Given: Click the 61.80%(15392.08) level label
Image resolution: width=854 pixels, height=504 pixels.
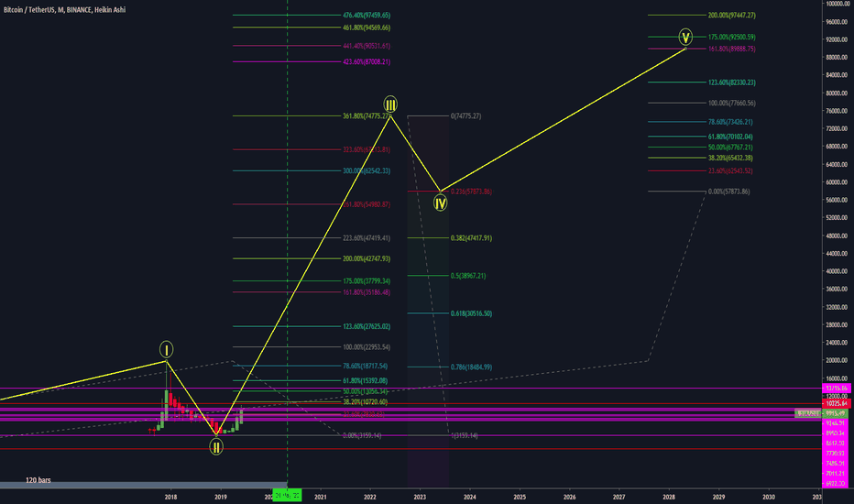Looking at the screenshot, I should pyautogui.click(x=366, y=381).
